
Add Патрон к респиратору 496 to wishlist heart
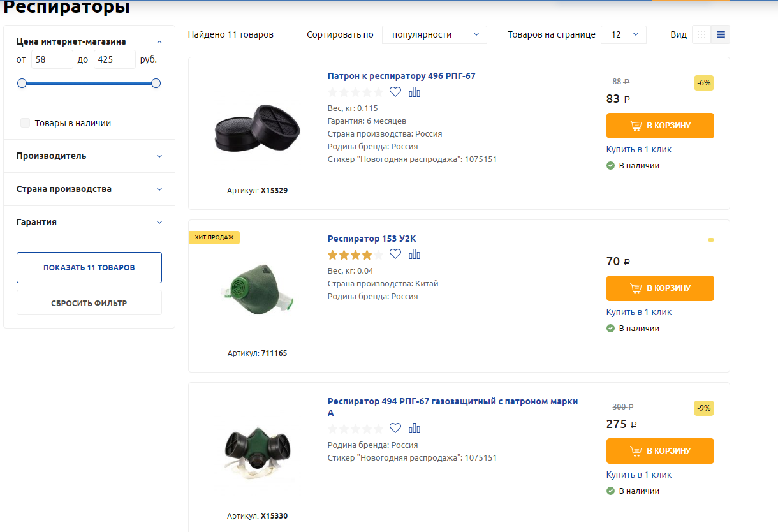(395, 92)
